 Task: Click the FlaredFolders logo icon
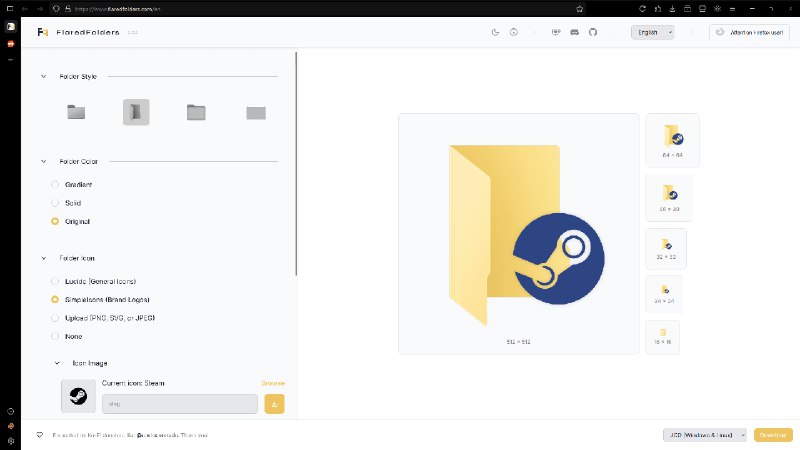[x=42, y=32]
